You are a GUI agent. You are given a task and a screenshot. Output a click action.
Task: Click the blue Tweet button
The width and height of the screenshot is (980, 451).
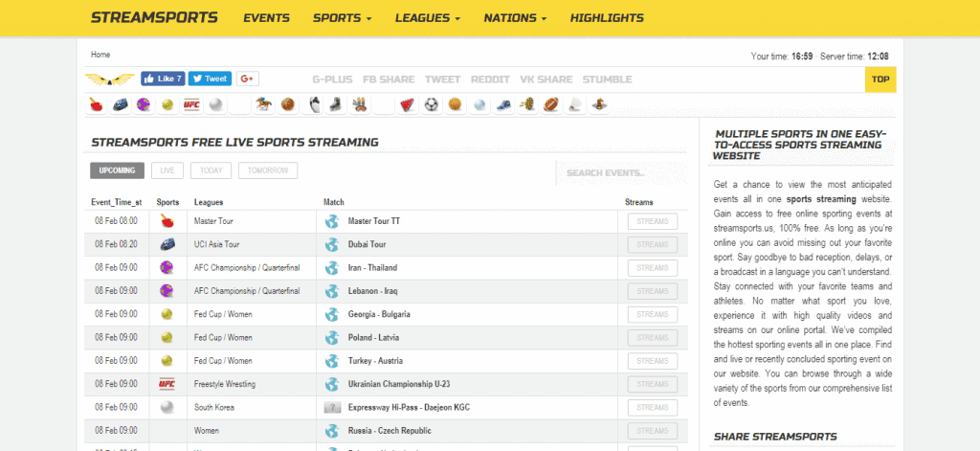210,79
